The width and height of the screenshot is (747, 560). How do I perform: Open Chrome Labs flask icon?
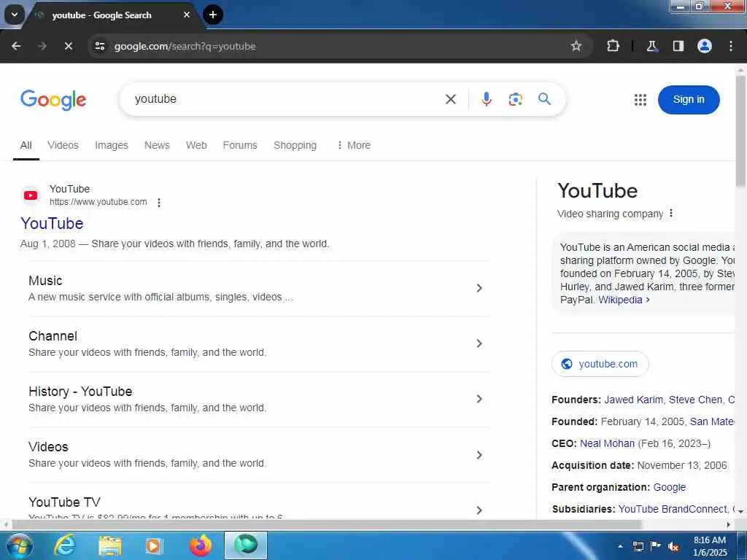pos(651,46)
